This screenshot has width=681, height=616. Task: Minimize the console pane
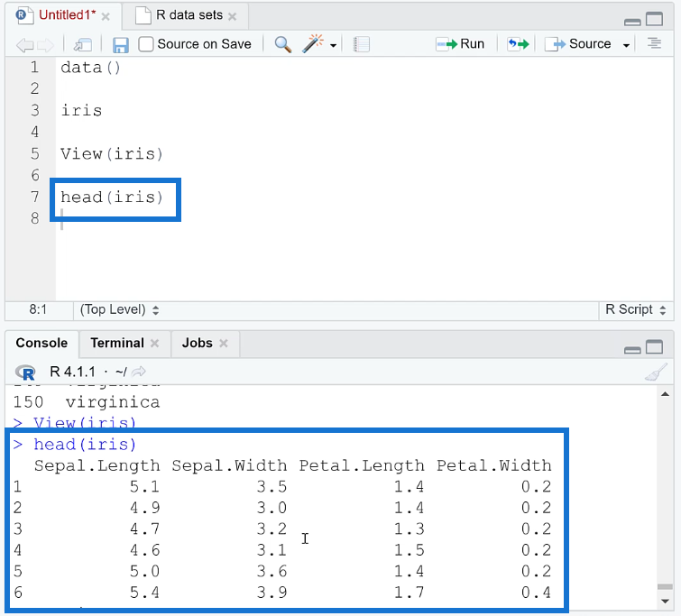pyautogui.click(x=632, y=350)
